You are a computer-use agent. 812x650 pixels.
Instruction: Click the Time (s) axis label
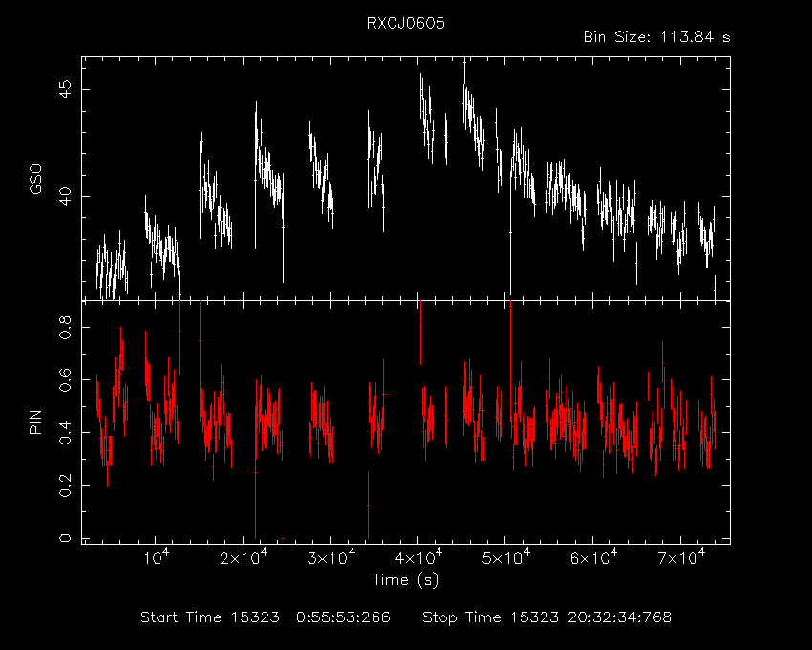[x=405, y=579]
